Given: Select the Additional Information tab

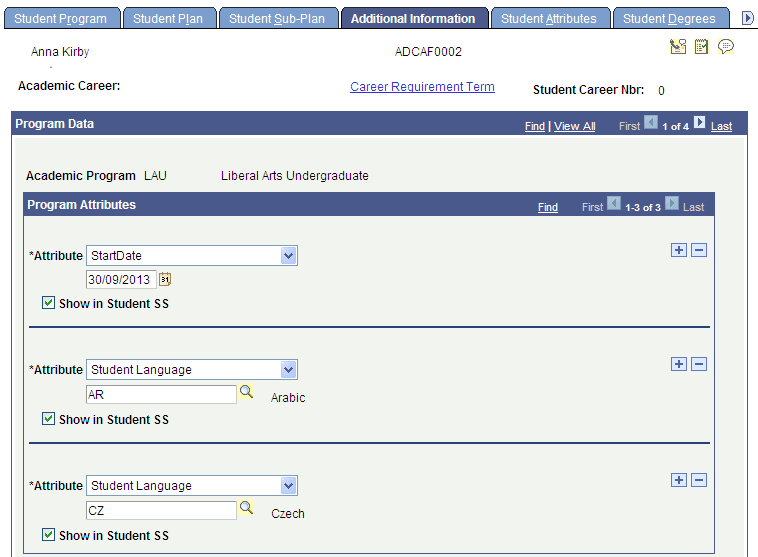Looking at the screenshot, I should [413, 18].
